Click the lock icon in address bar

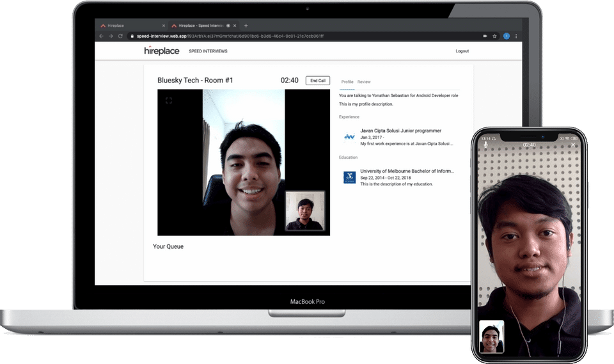(132, 36)
